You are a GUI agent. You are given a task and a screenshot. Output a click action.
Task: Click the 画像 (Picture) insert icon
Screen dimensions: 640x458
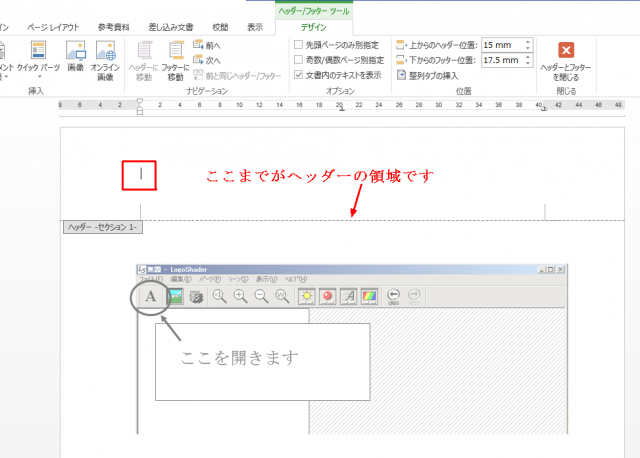[75, 59]
